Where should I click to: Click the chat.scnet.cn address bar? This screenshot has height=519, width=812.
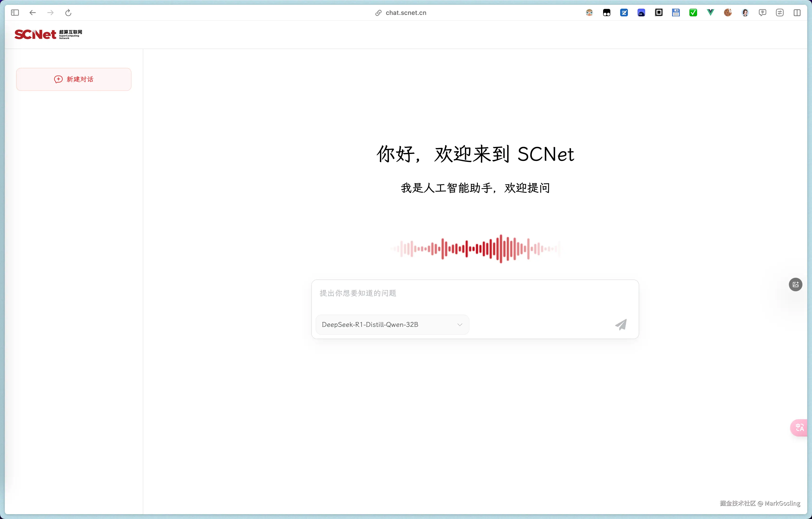pyautogui.click(x=406, y=13)
